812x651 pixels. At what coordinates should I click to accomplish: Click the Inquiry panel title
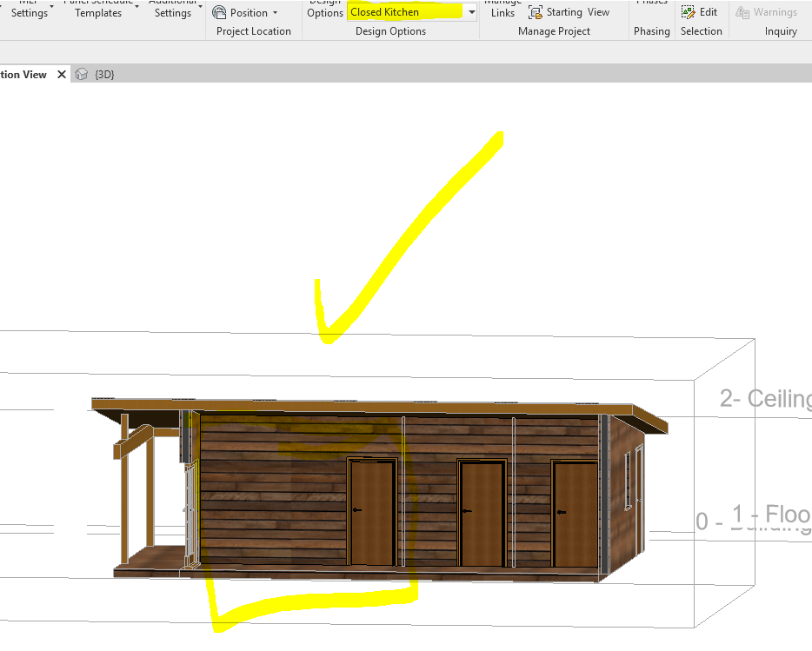781,31
